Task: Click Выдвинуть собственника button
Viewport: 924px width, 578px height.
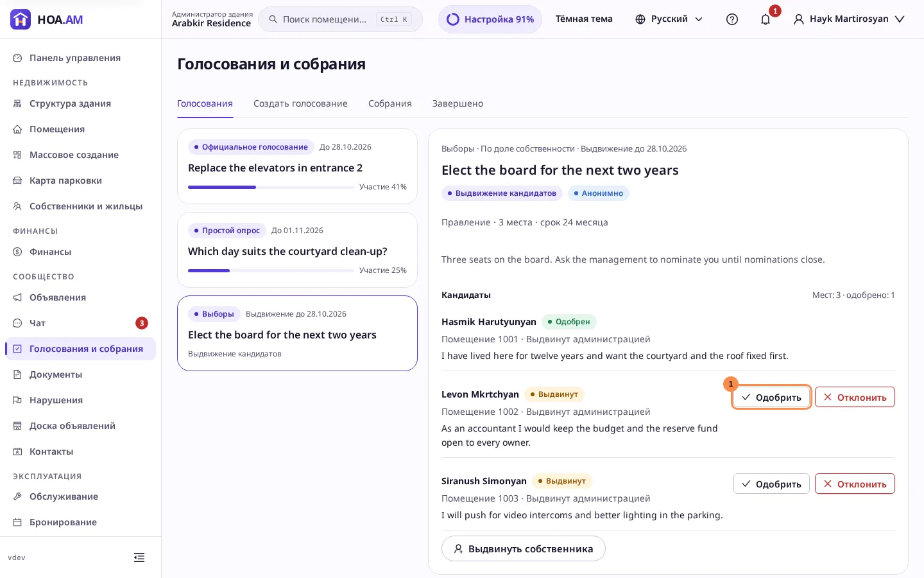Action: click(x=524, y=548)
